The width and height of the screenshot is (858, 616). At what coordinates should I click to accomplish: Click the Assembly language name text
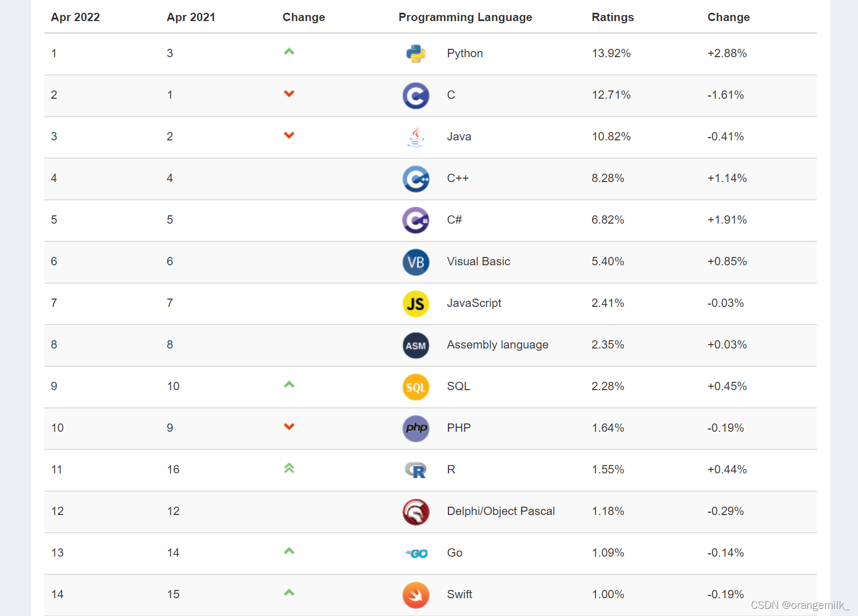(497, 345)
